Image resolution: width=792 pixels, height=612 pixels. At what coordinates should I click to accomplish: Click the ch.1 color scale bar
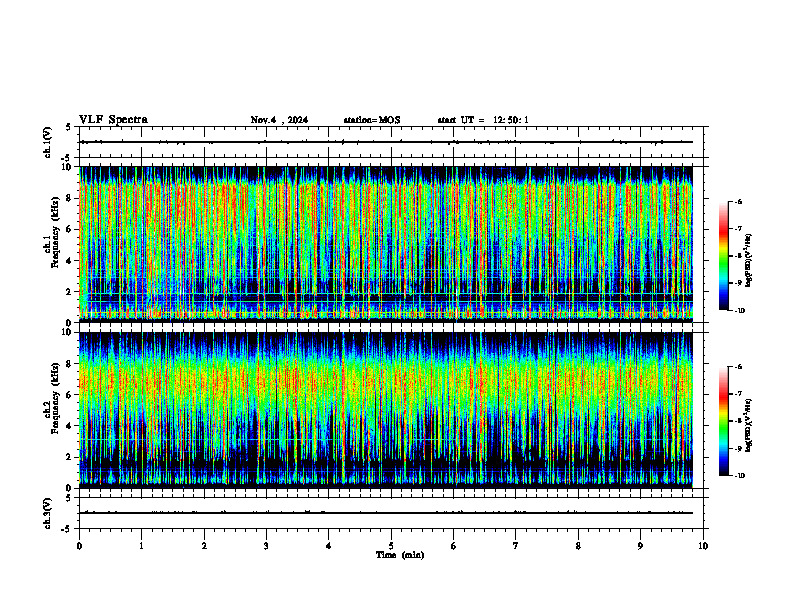tap(724, 256)
